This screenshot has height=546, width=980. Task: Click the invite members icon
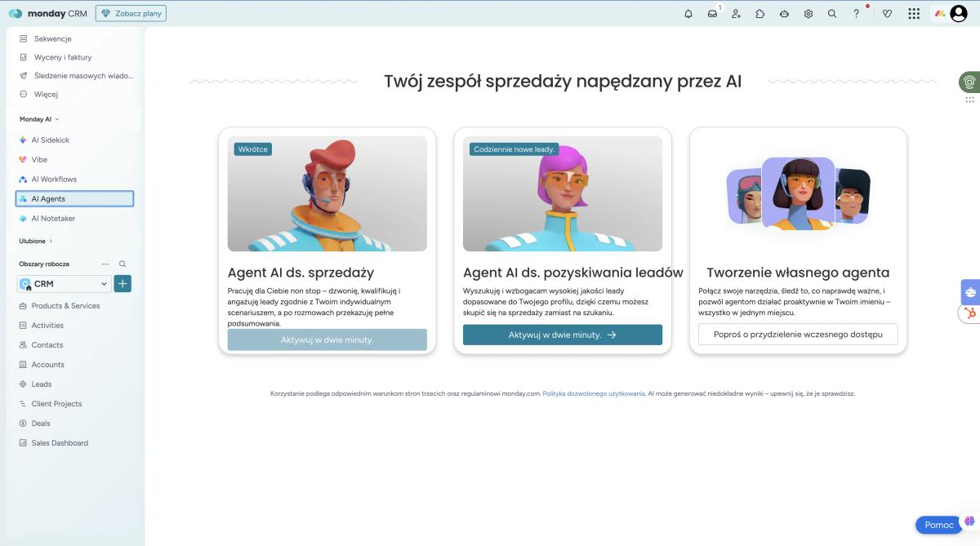(x=737, y=14)
